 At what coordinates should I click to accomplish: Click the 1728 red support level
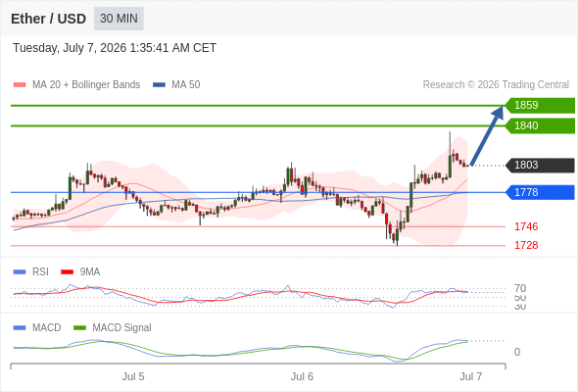point(526,245)
